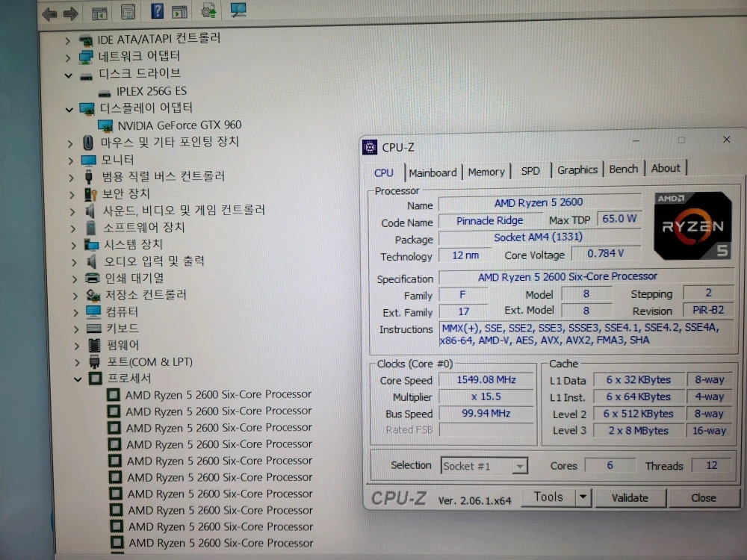This screenshot has width=747, height=560.
Task: Click the AMD Ryzen 5 logo in CPU-Z
Action: point(692,225)
